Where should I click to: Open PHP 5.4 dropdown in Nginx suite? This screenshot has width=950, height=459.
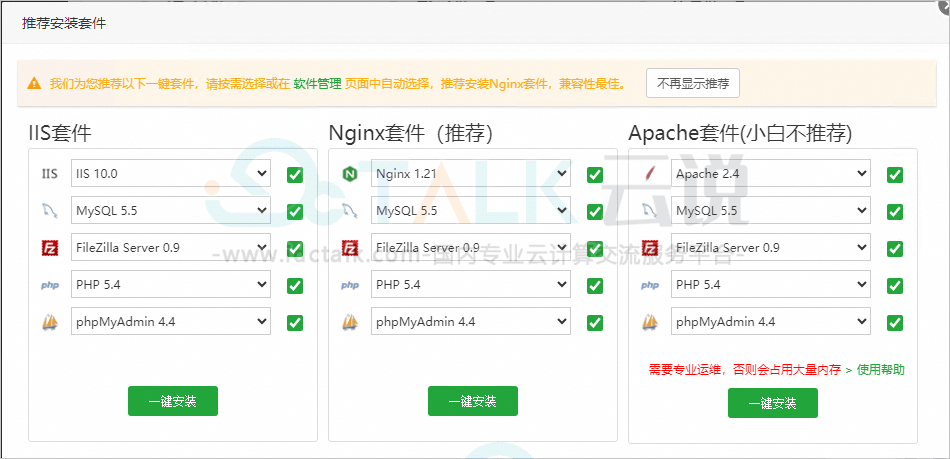(471, 284)
